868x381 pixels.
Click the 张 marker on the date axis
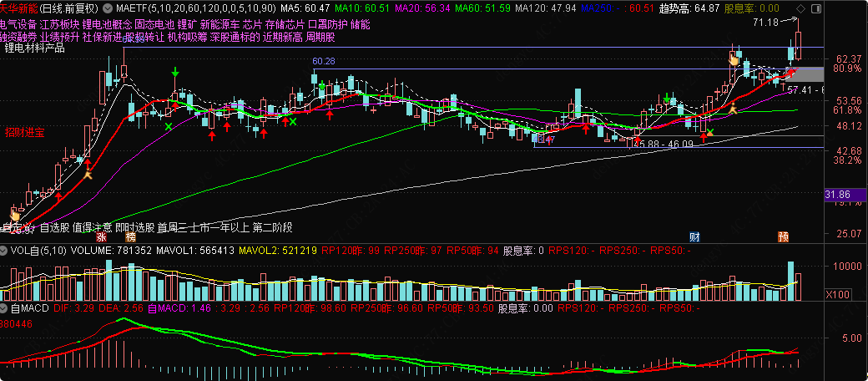tap(102, 237)
